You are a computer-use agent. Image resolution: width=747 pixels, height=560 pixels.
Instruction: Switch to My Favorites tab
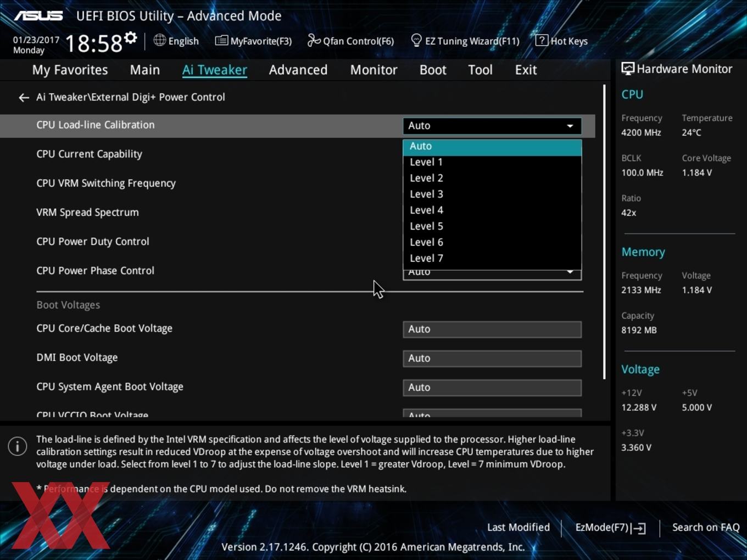click(70, 70)
